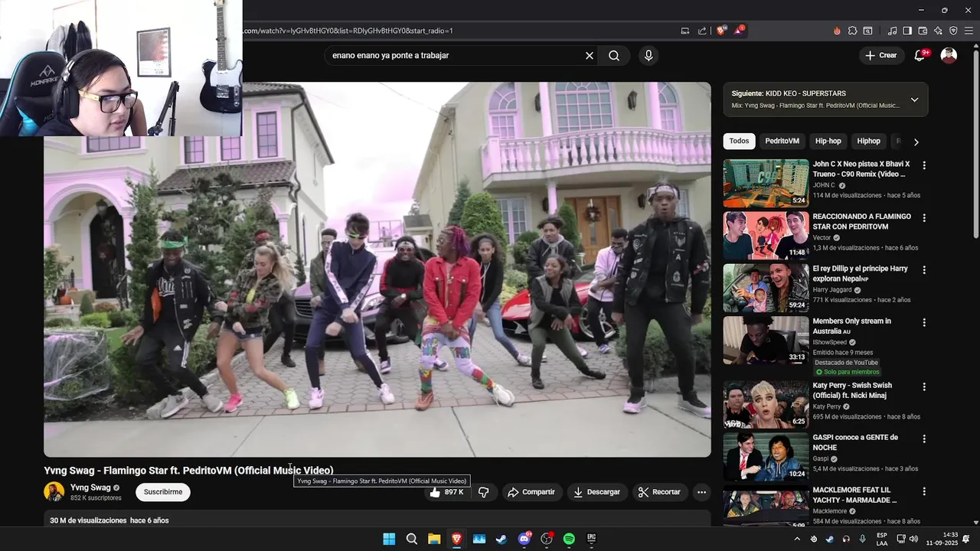Open the Windows Start menu
Viewport: 980px width, 551px height.
tap(389, 539)
